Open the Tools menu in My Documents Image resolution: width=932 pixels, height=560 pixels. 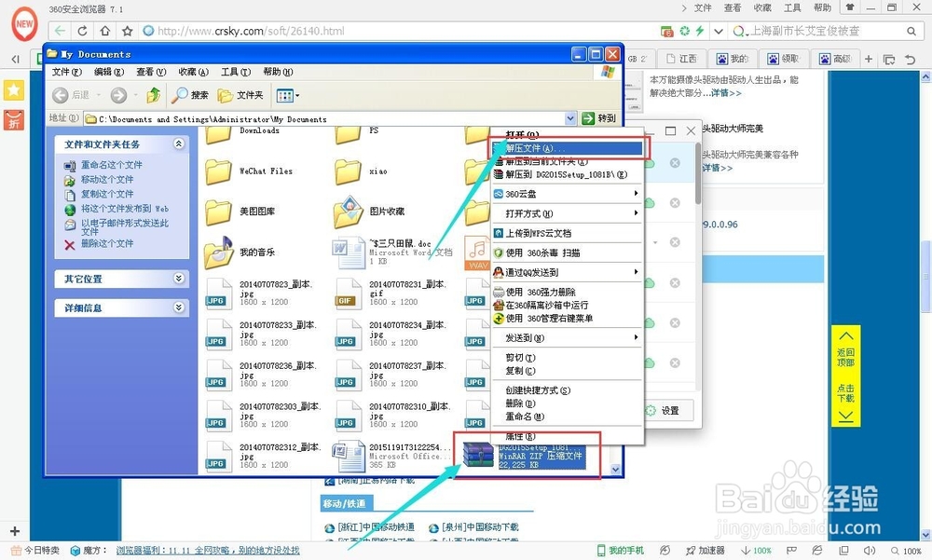(x=236, y=72)
